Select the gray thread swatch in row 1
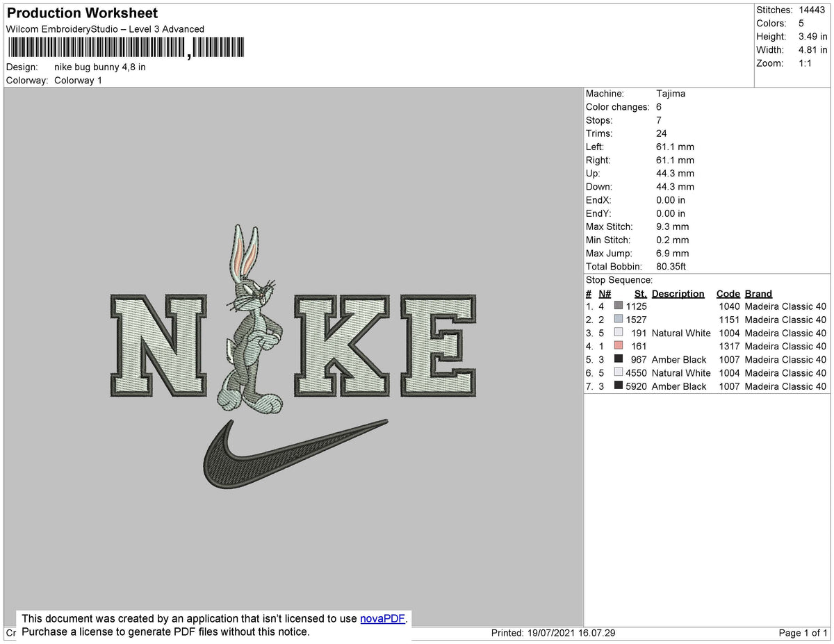 coord(617,306)
